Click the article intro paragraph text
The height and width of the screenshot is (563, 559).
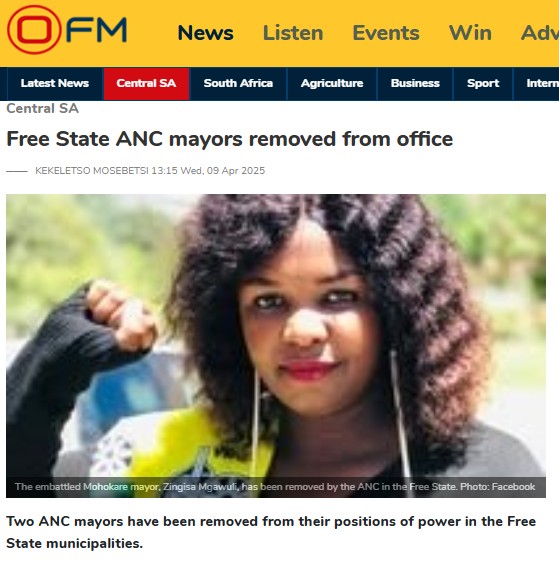click(271, 532)
